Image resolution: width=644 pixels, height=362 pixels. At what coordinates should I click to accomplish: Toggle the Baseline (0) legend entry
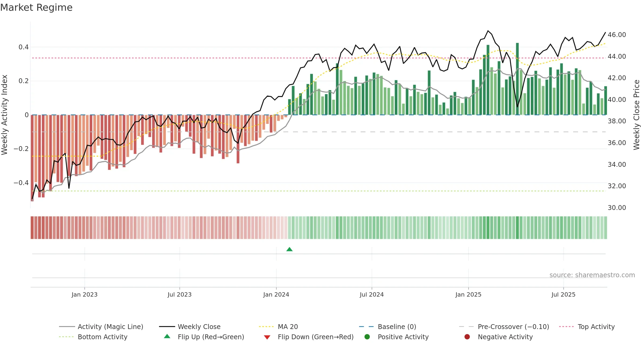coord(387,327)
